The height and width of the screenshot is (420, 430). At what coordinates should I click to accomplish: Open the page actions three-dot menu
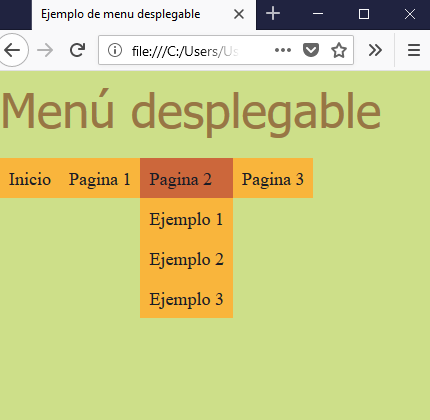pyautogui.click(x=283, y=50)
